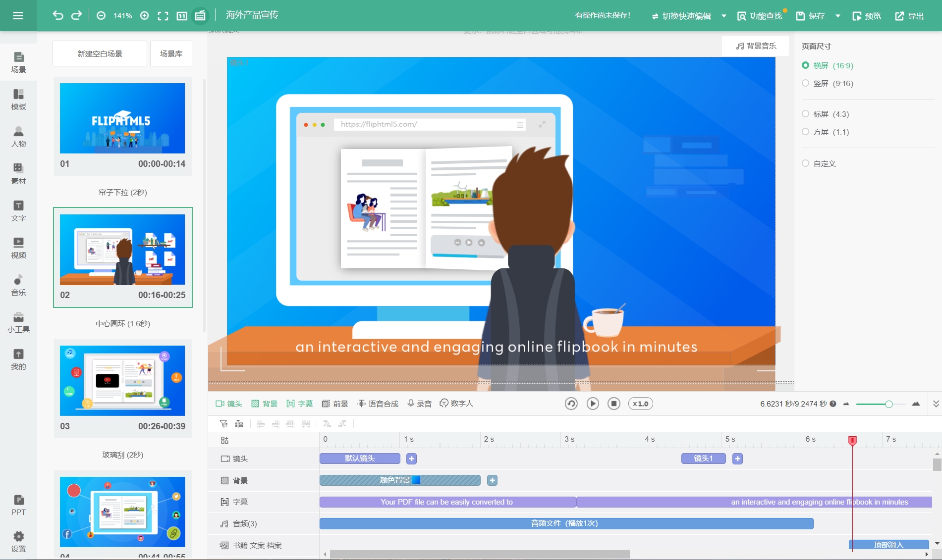942x560 pixels.
Task: Open timeline filter icon
Action: tap(223, 424)
